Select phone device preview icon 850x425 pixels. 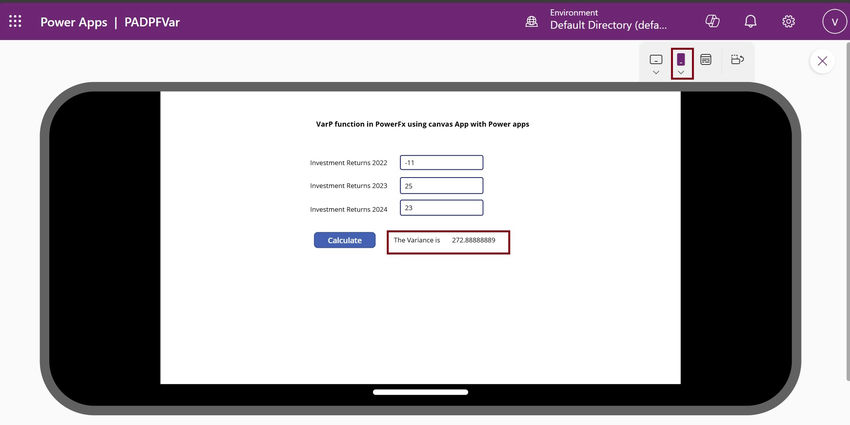tap(681, 59)
